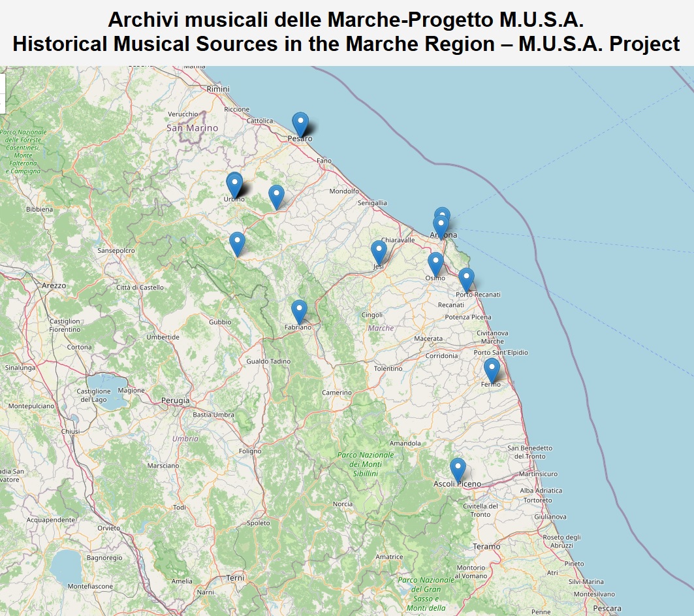Click the Umbertide label
This screenshot has width=694, height=616.
(163, 337)
